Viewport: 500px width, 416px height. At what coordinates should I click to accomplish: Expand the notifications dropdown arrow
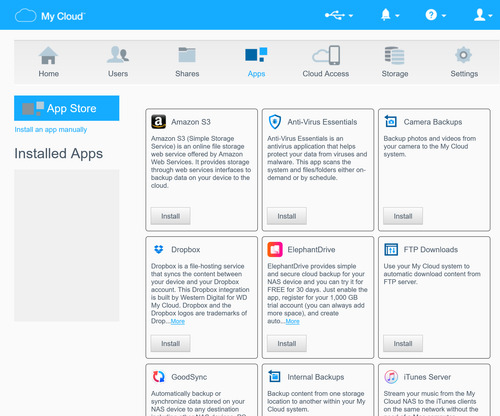(397, 16)
